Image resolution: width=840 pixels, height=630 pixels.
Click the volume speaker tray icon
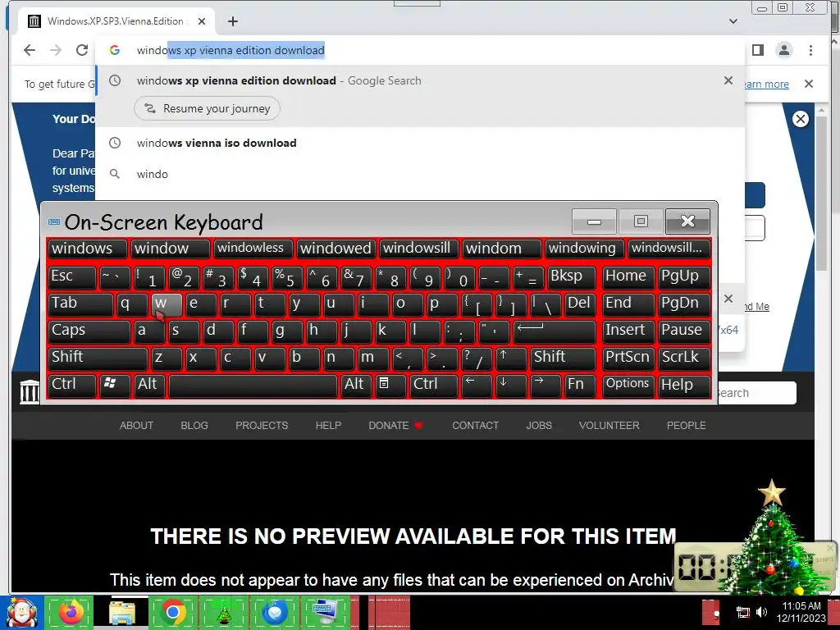click(761, 612)
